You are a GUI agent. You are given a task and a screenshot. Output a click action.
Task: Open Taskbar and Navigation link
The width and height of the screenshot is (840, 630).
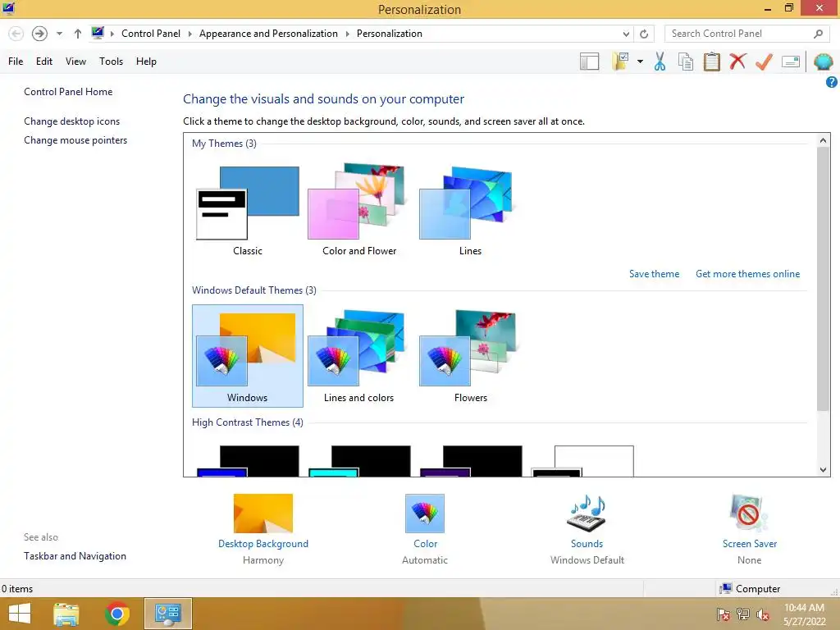[x=75, y=556]
